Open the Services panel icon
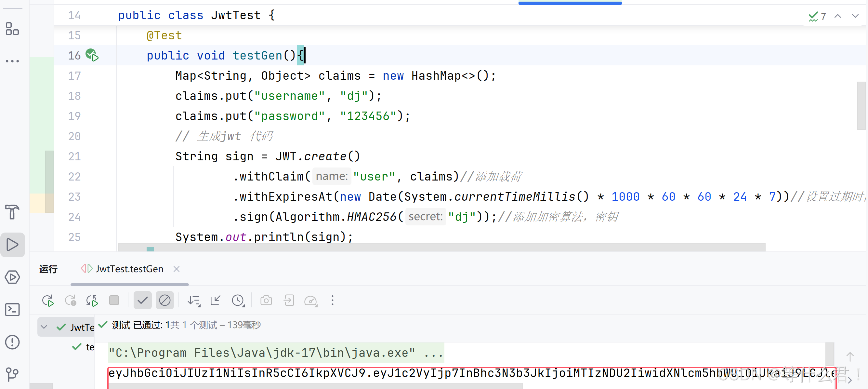 click(12, 277)
